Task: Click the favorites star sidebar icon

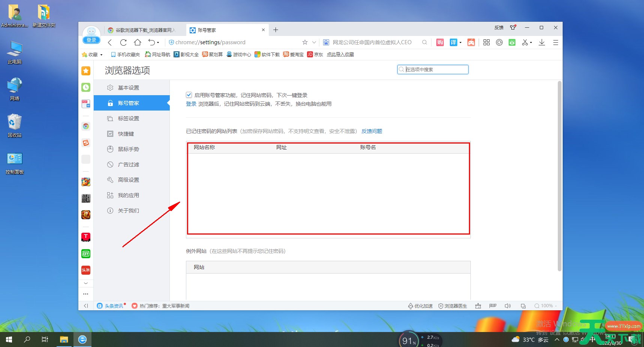Action: point(86,71)
